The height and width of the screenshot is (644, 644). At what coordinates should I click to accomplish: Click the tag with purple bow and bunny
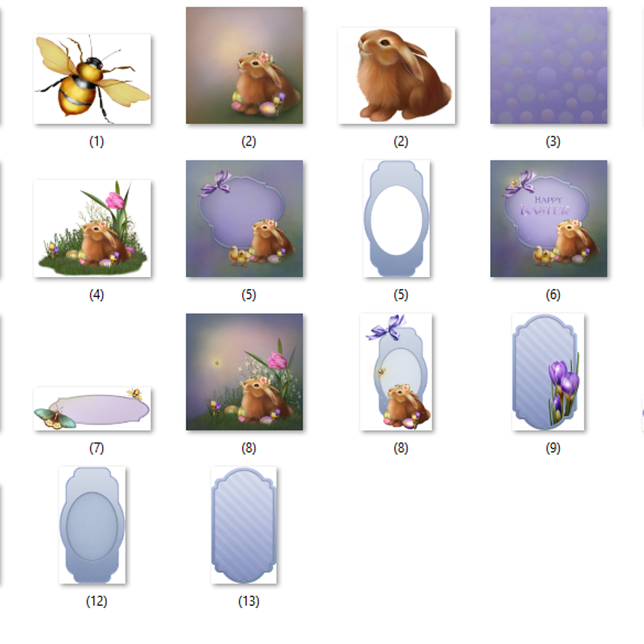pos(396,372)
